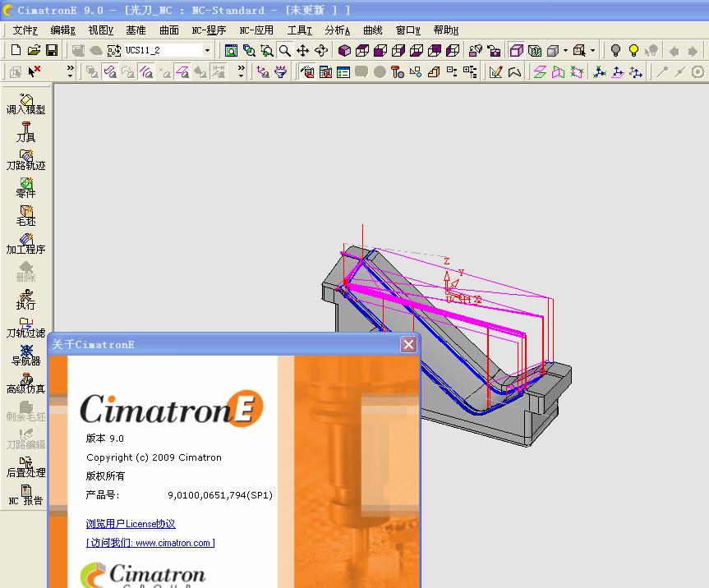Click the tool-with-circle cutter icon
This screenshot has height=588, width=709.
coord(398,72)
